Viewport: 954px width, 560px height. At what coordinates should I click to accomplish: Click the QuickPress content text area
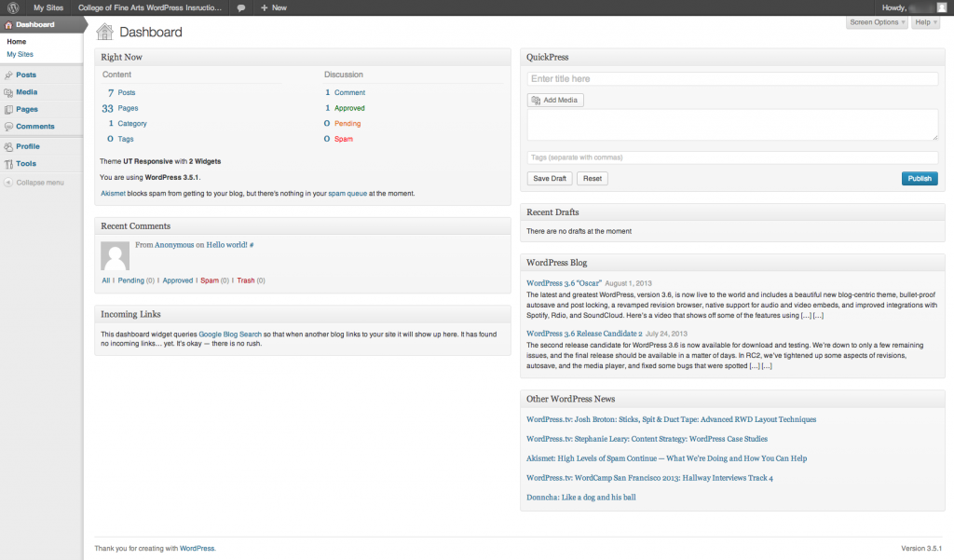732,126
